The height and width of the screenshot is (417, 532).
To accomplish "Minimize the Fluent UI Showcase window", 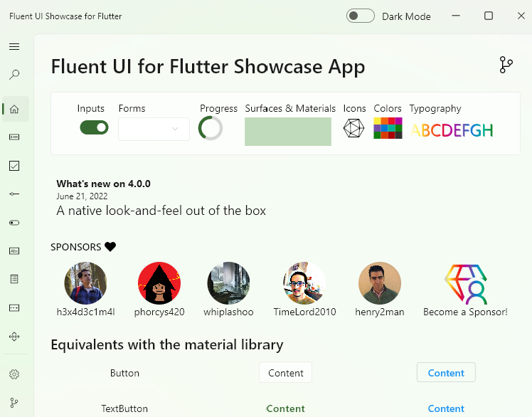I will [x=456, y=16].
